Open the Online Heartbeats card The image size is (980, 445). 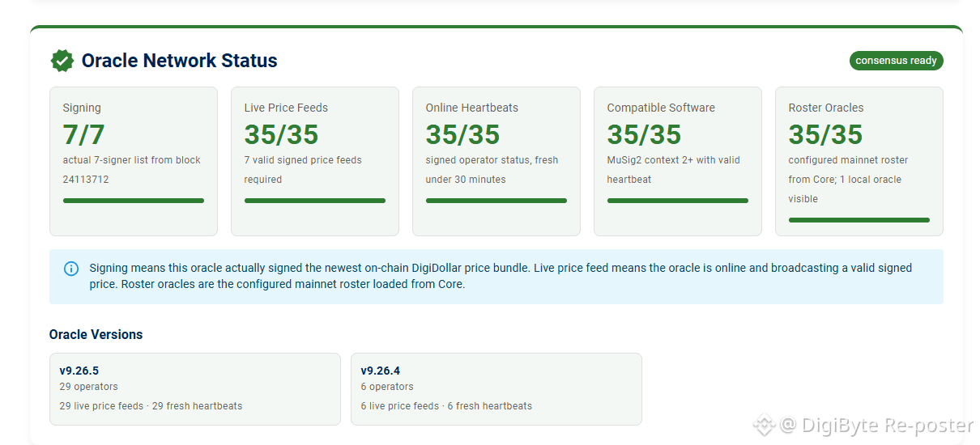coord(496,162)
